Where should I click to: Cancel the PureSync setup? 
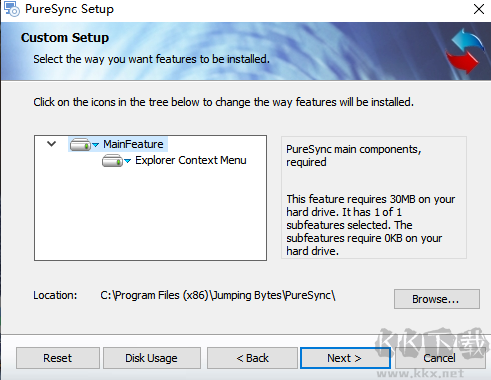[440, 358]
